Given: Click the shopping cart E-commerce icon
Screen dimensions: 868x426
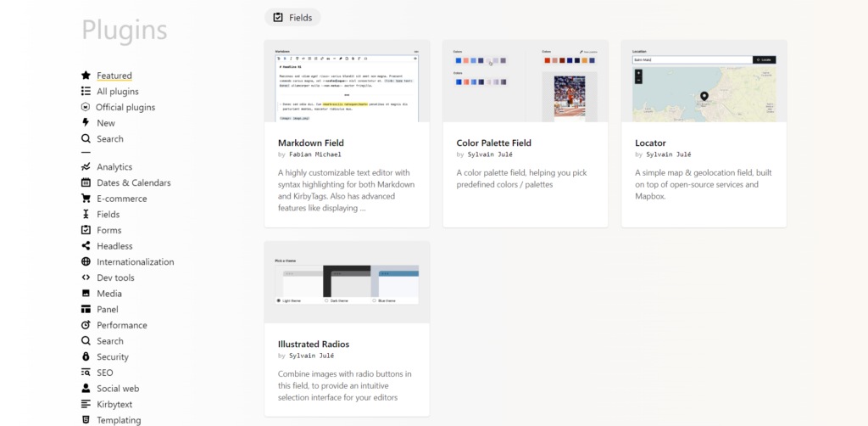Looking at the screenshot, I should point(86,199).
